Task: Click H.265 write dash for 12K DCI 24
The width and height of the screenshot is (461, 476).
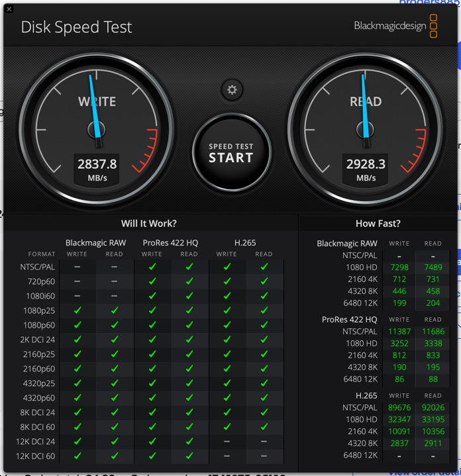Action: [x=227, y=442]
